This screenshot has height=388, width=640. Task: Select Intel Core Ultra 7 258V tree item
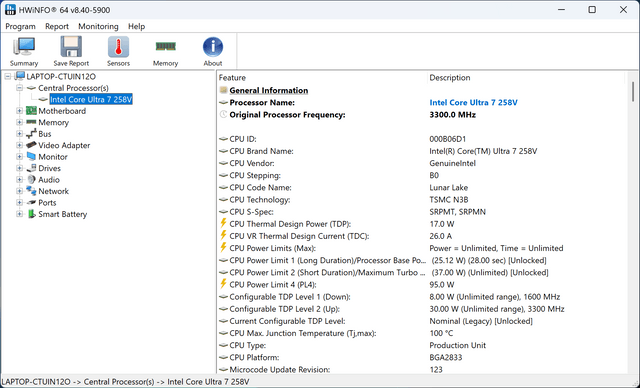point(91,100)
